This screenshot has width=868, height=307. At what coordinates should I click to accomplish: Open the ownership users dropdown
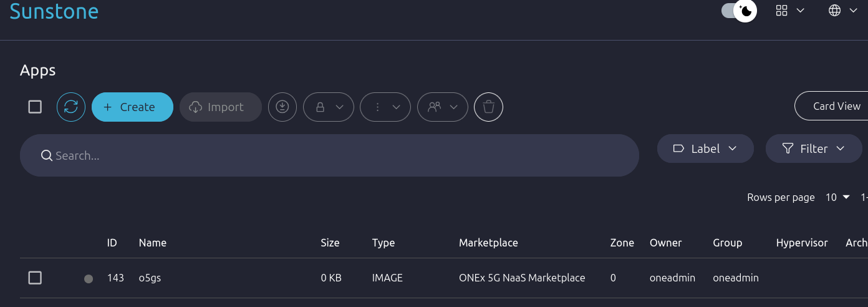443,107
